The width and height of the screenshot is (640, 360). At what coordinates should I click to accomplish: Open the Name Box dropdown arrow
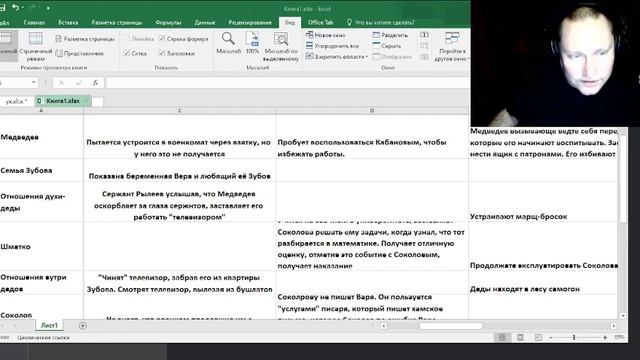pyautogui.click(x=33, y=83)
